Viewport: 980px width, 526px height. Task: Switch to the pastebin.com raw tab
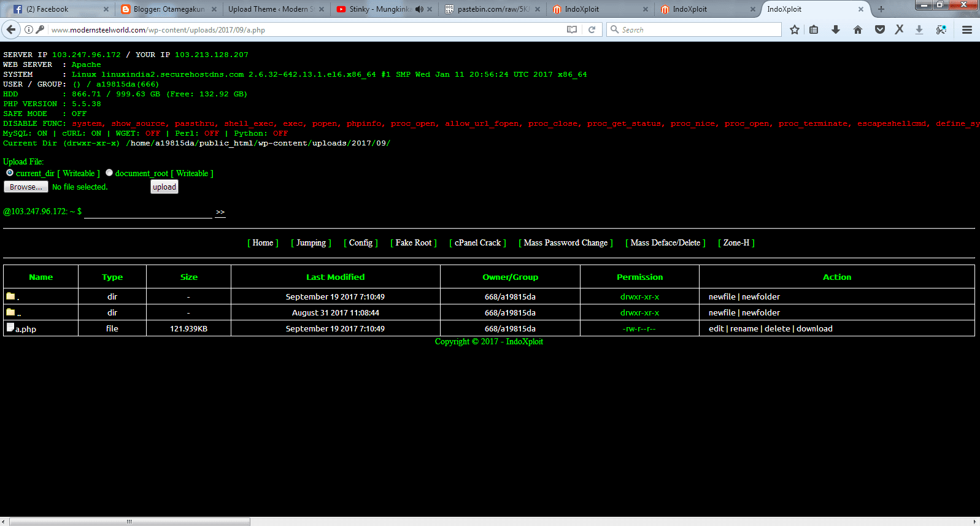point(493,9)
